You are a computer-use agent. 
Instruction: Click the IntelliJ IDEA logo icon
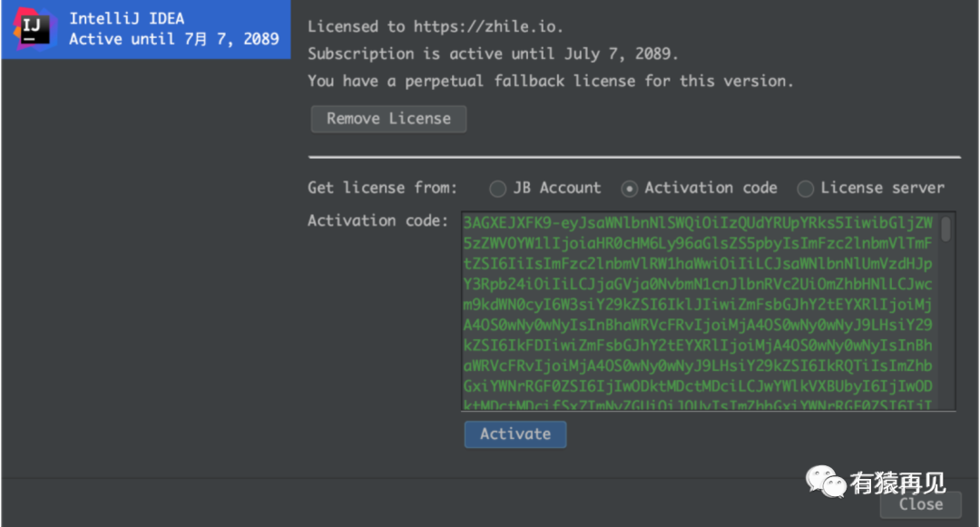34,29
